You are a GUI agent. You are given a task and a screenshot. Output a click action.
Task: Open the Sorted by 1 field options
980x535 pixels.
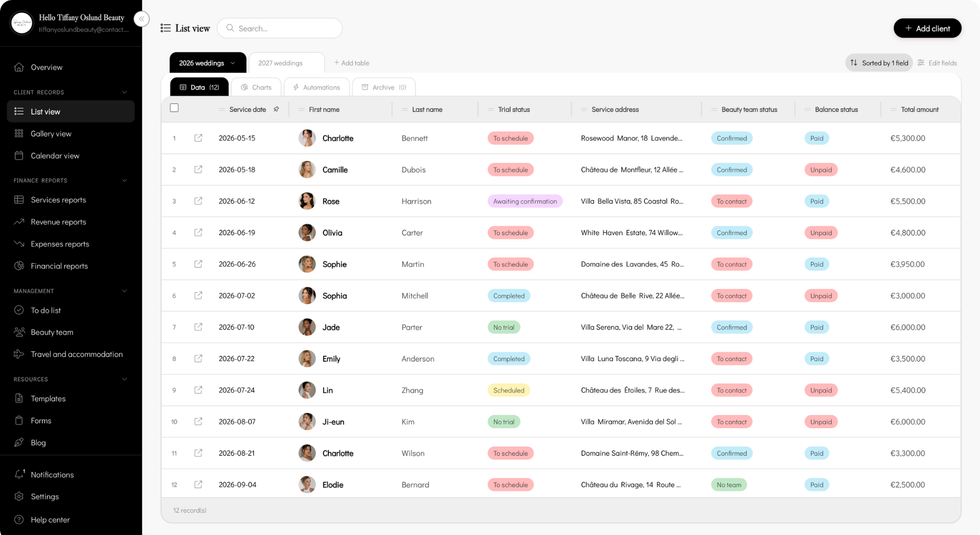[x=879, y=63]
